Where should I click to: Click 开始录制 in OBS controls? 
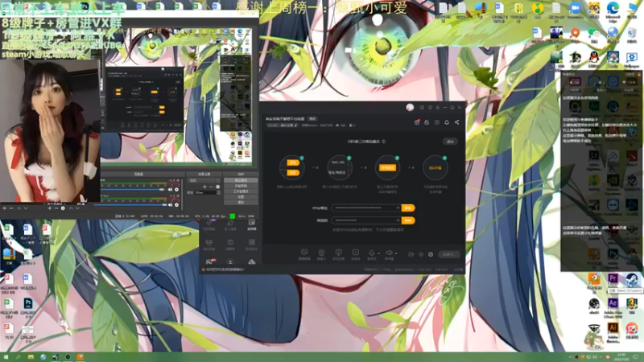click(x=241, y=186)
